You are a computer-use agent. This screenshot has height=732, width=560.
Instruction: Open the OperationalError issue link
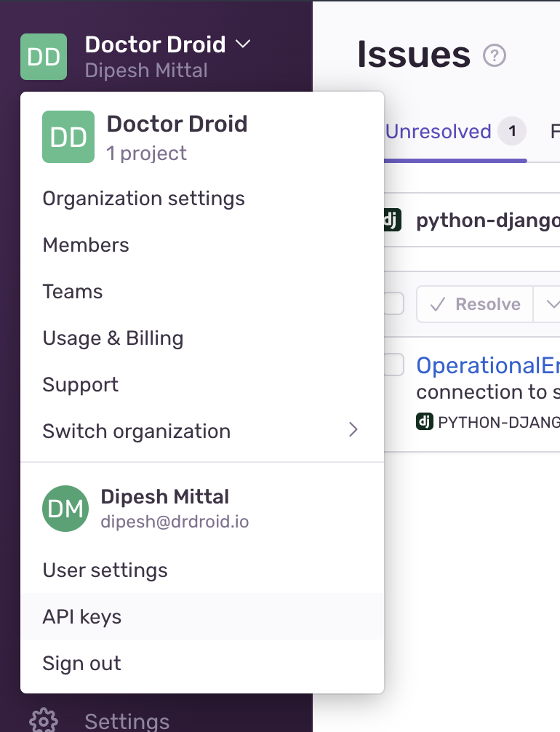tap(488, 365)
